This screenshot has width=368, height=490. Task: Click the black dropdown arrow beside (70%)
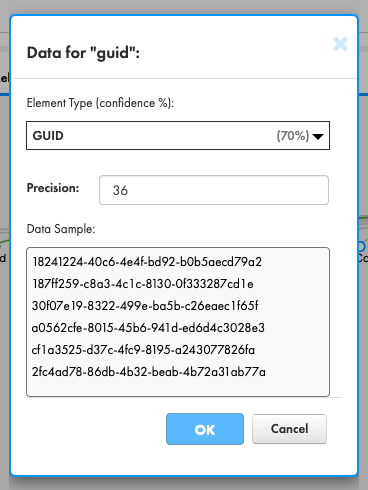click(x=318, y=136)
